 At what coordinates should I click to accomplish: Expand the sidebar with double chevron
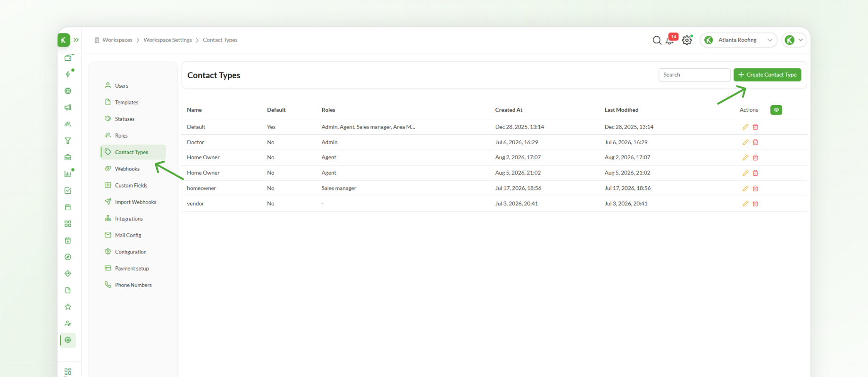tap(76, 40)
